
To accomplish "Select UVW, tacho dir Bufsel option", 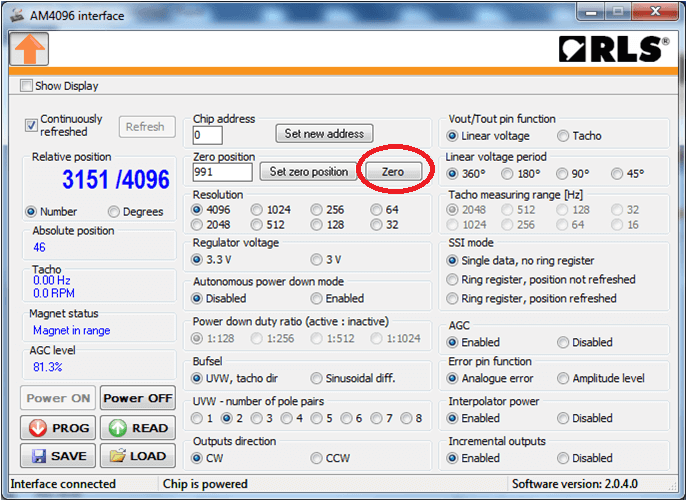I will coord(235,378).
